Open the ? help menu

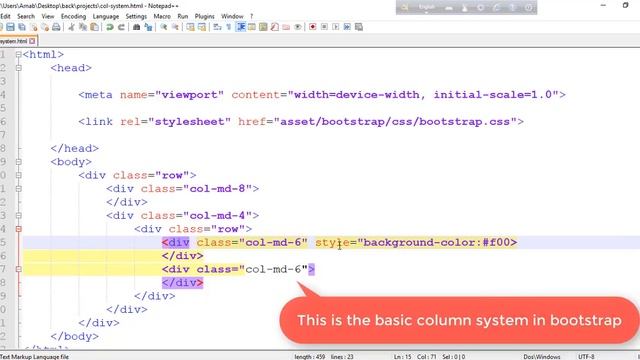point(251,16)
